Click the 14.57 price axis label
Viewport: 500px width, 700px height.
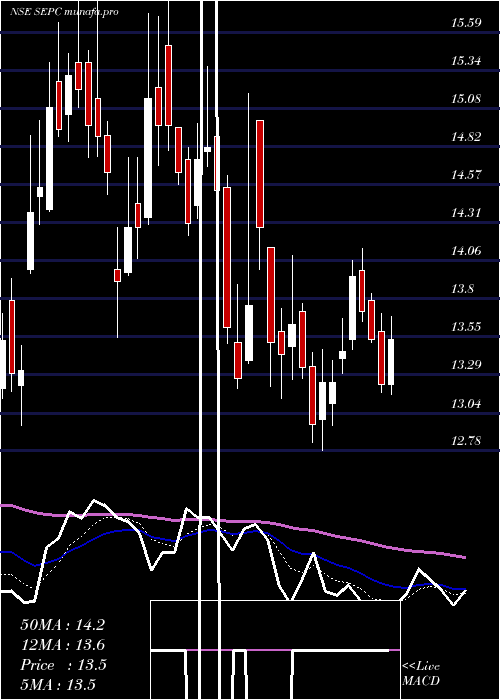(x=466, y=175)
